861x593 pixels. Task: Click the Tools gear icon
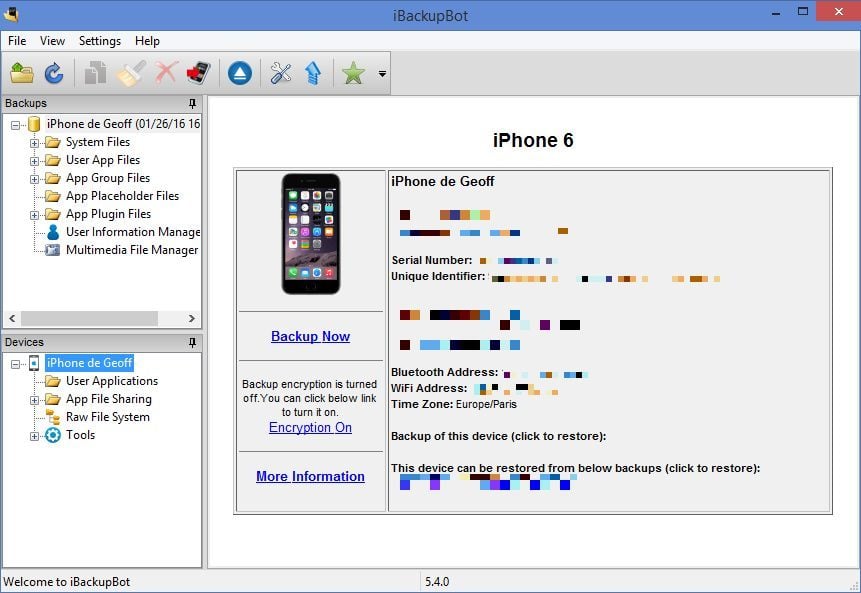(53, 435)
